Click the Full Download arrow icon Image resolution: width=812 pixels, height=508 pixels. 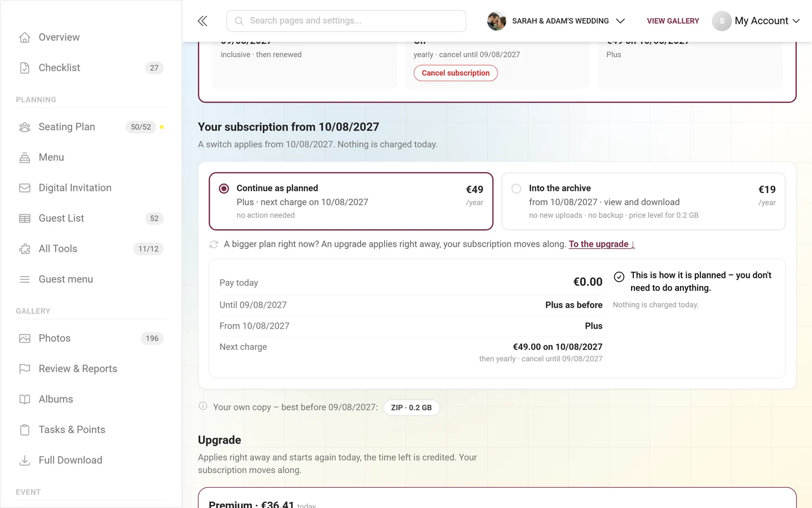pos(25,461)
